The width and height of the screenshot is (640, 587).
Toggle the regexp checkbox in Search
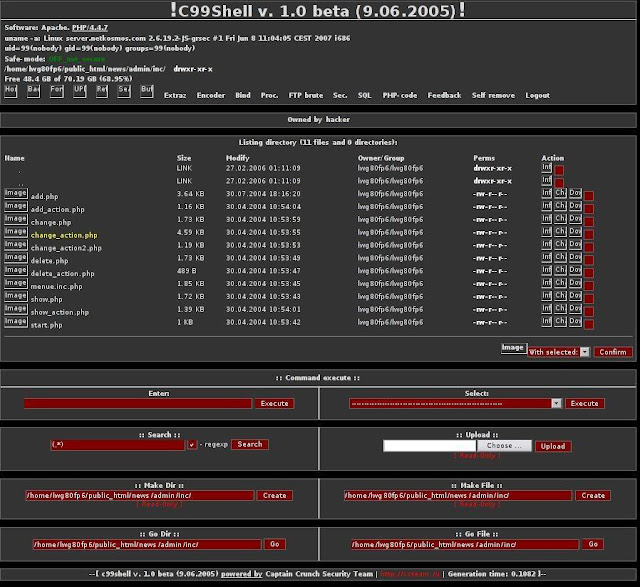click(x=192, y=445)
